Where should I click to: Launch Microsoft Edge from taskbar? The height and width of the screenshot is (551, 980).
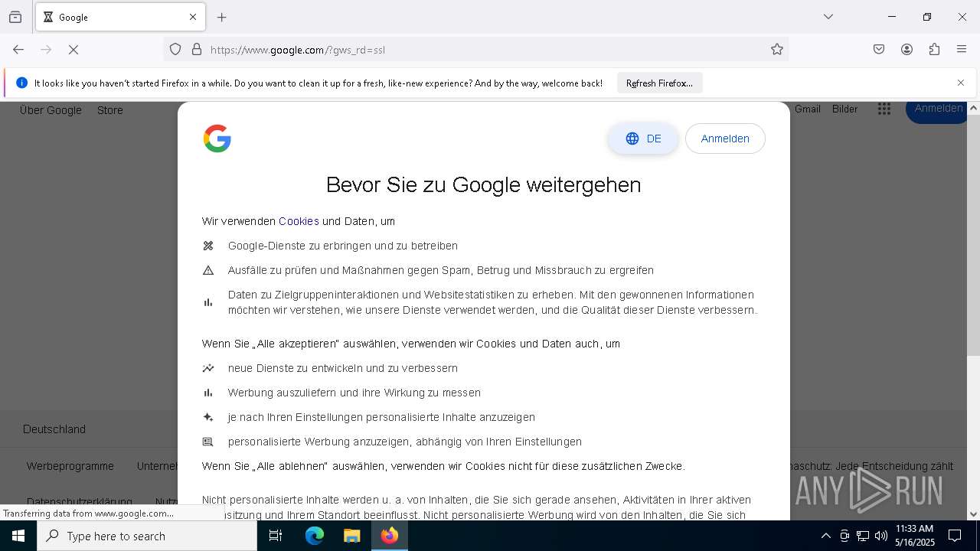[315, 536]
